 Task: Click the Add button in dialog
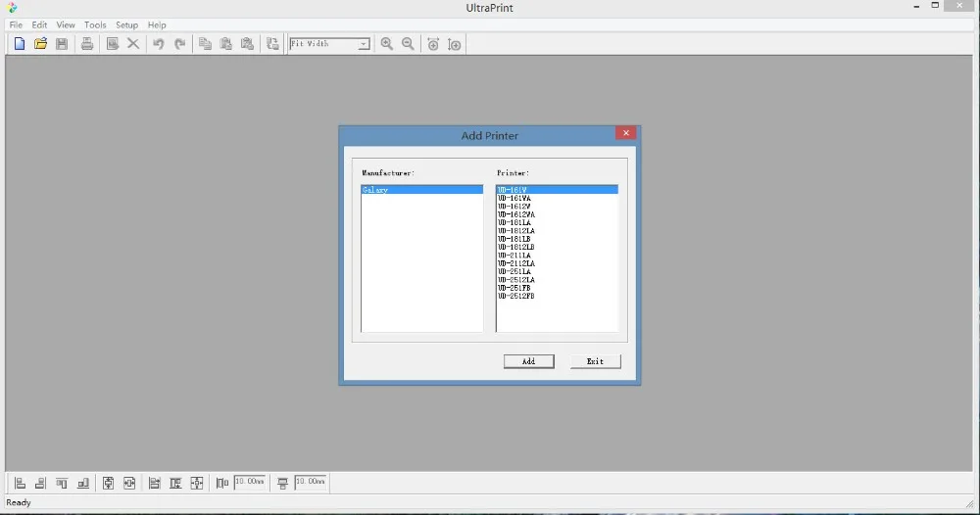(529, 361)
